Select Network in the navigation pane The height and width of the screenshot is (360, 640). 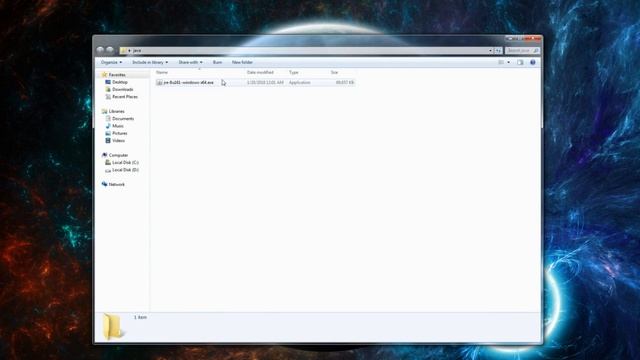117,184
